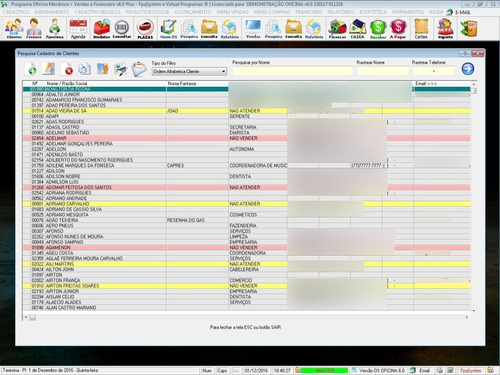The width and height of the screenshot is (500, 375).
Task: Click Versão OS OFICINA 6.0 in status bar
Action: pos(379,370)
